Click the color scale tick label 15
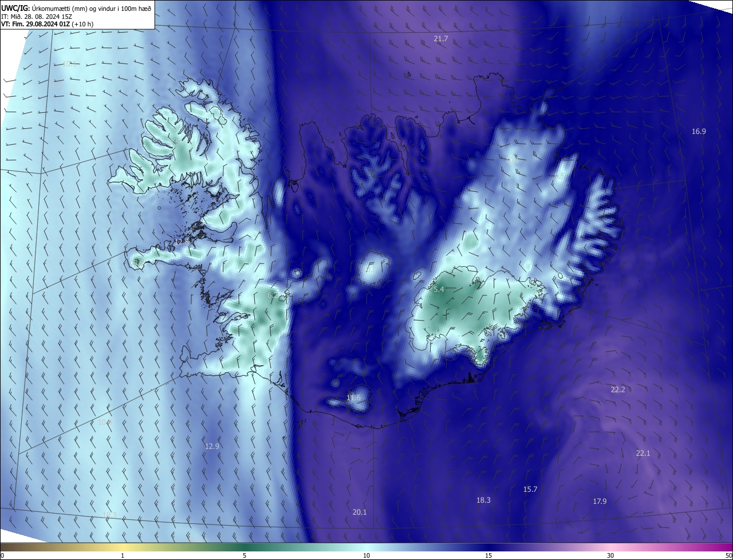This screenshot has height=560, width=733. [488, 555]
